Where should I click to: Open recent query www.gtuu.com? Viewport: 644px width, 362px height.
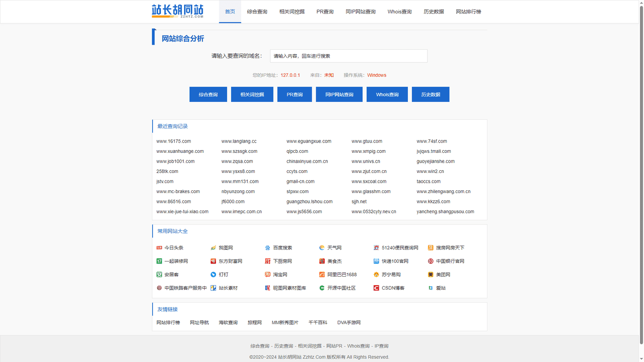point(367,141)
